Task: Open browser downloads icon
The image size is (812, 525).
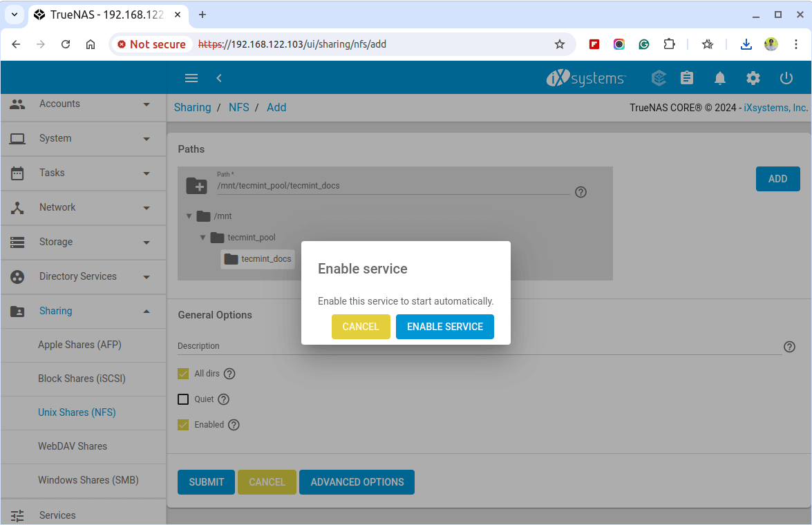Action: 746,44
